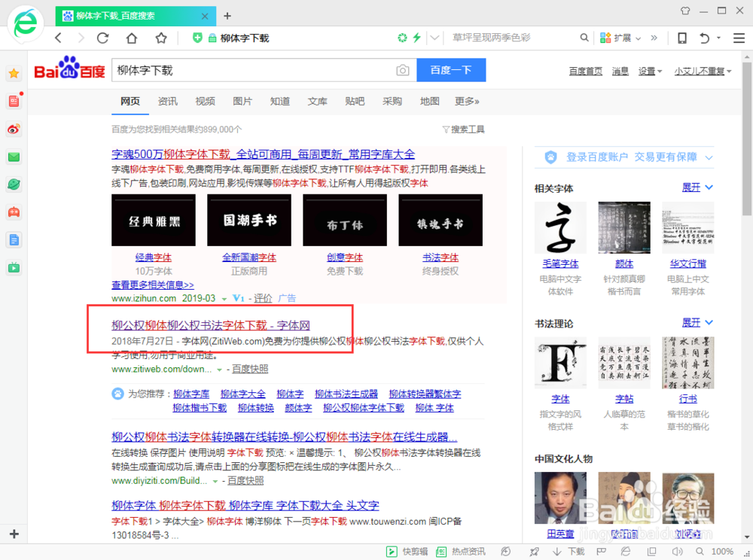Viewport: 753px width, 560px height.
Task: Expand the 相关字体 展开 section
Action: coord(697,187)
